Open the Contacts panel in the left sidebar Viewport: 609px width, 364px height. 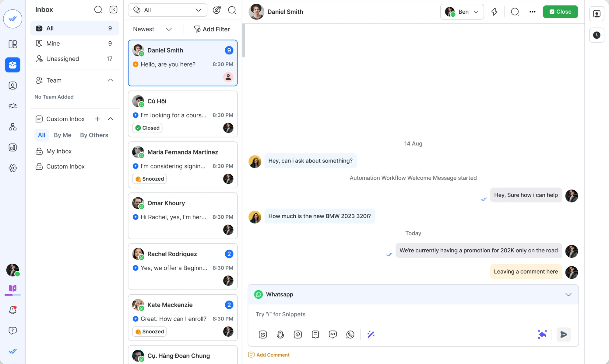[x=12, y=85]
